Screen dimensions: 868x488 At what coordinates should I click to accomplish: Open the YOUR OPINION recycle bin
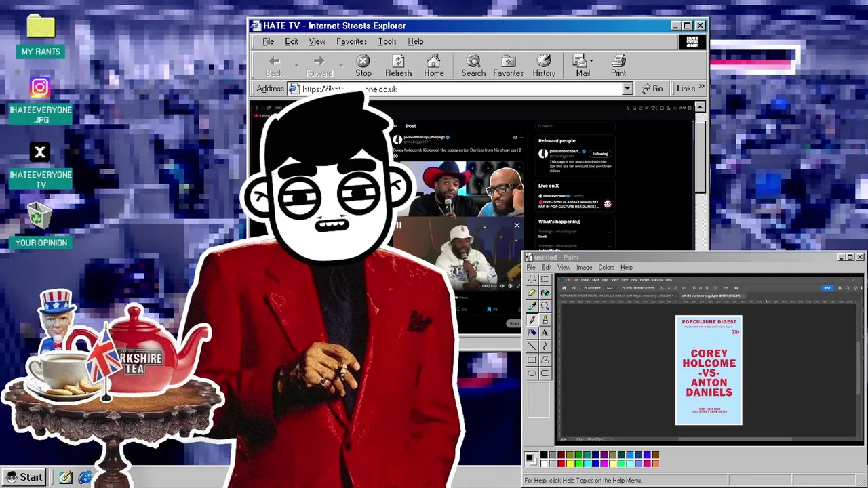click(41, 226)
